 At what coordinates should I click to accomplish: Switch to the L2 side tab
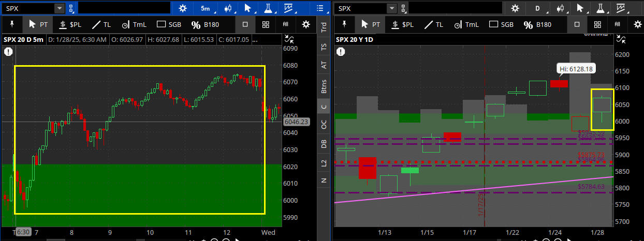coord(324,162)
